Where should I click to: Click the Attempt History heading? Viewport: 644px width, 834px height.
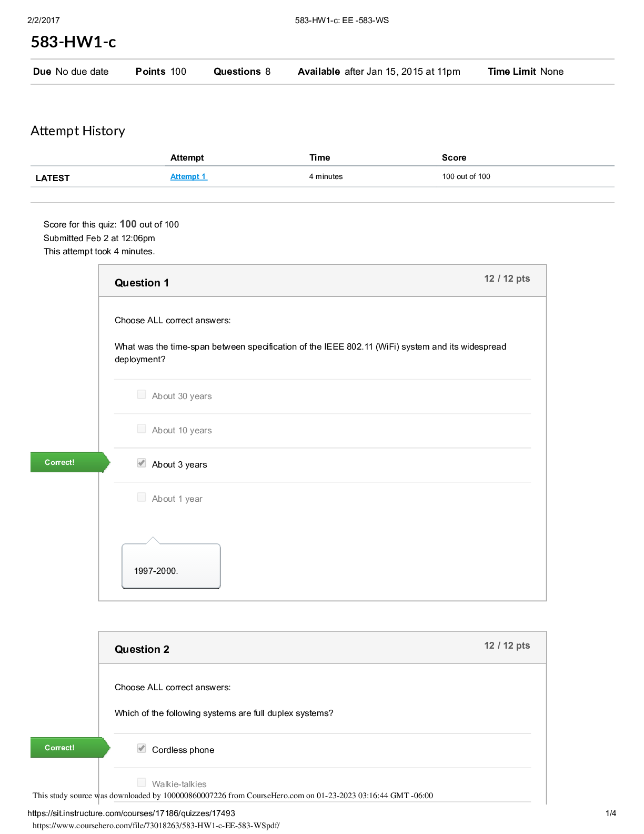[78, 131]
